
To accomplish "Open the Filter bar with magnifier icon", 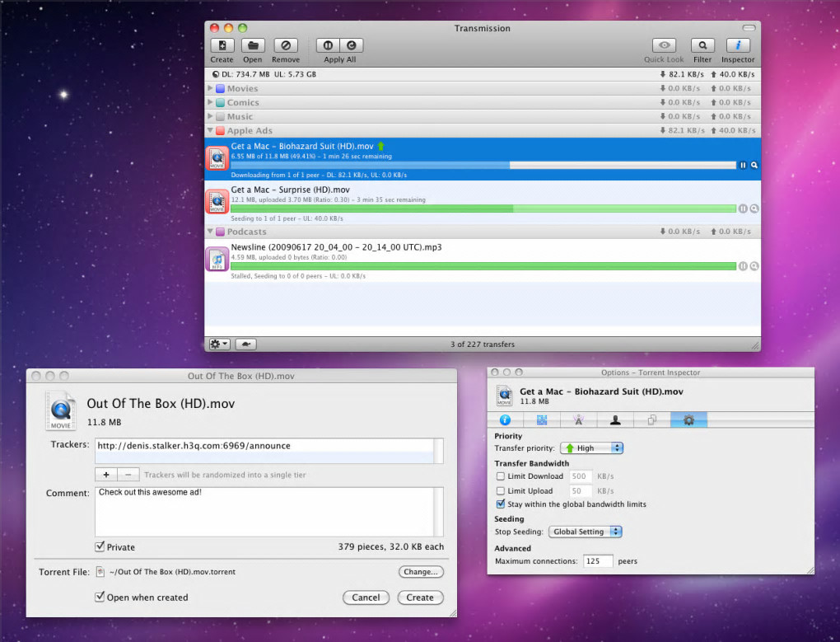I will pos(702,46).
